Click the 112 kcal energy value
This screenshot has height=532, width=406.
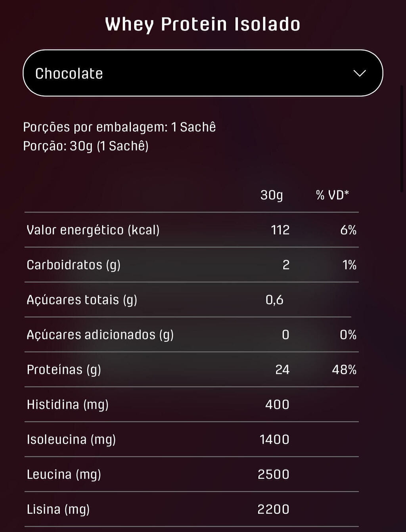[x=280, y=230]
